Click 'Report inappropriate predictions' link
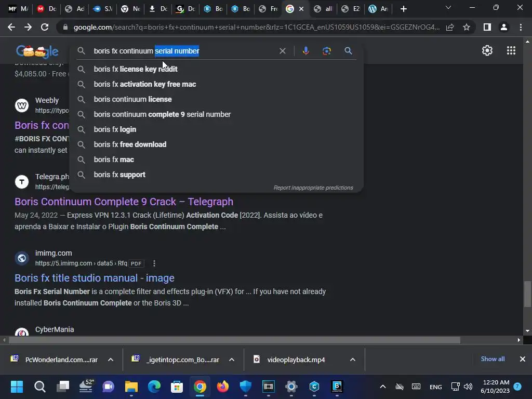 click(x=313, y=188)
